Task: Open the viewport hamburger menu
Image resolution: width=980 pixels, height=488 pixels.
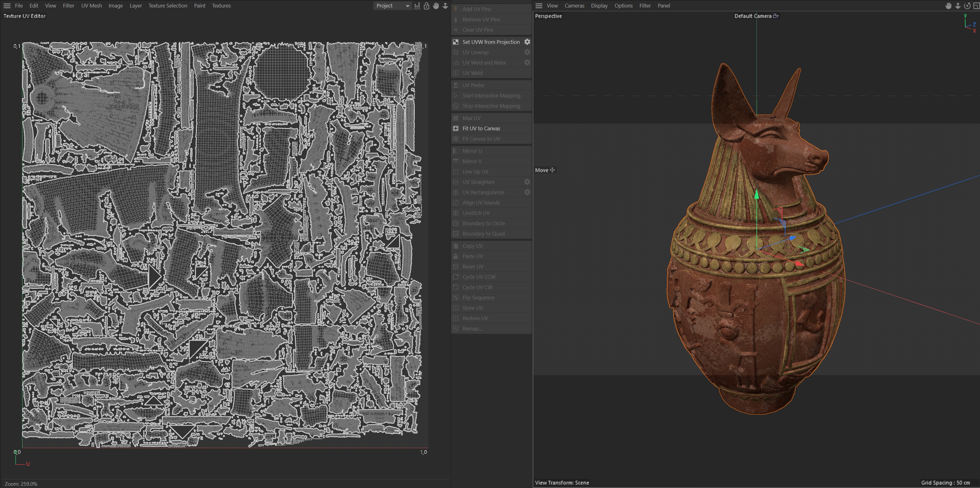Action: coord(539,6)
